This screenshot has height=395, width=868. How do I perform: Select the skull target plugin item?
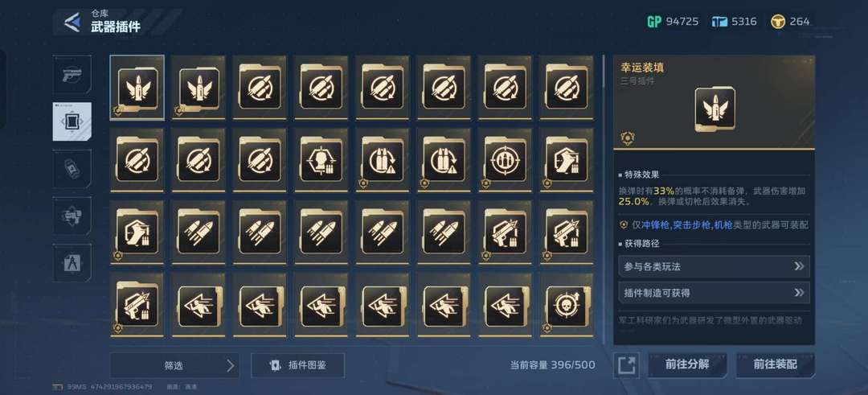566,305
